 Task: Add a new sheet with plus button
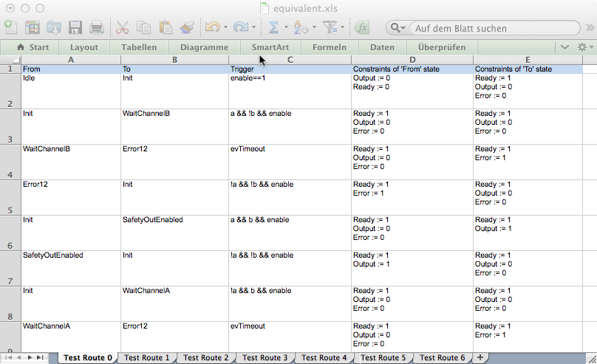(482, 358)
